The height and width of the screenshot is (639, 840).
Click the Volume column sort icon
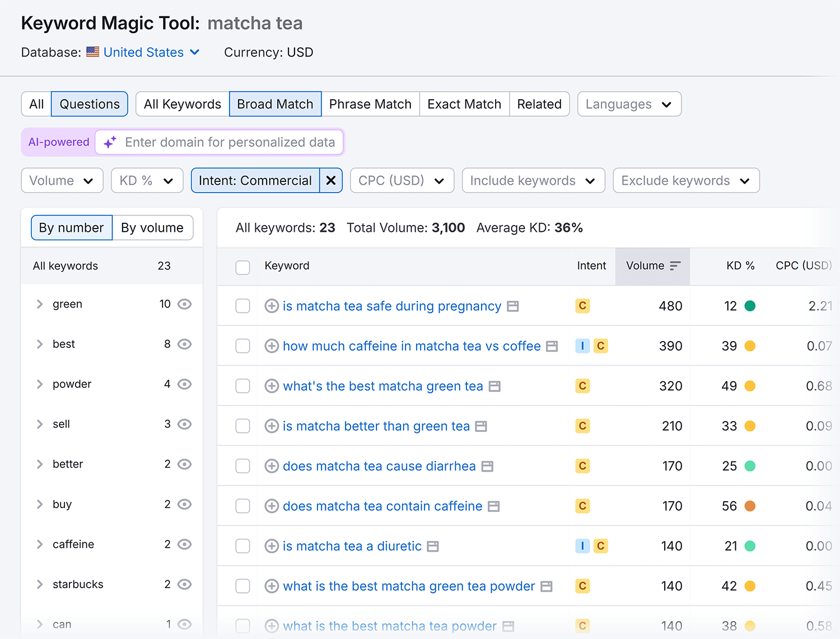[675, 265]
